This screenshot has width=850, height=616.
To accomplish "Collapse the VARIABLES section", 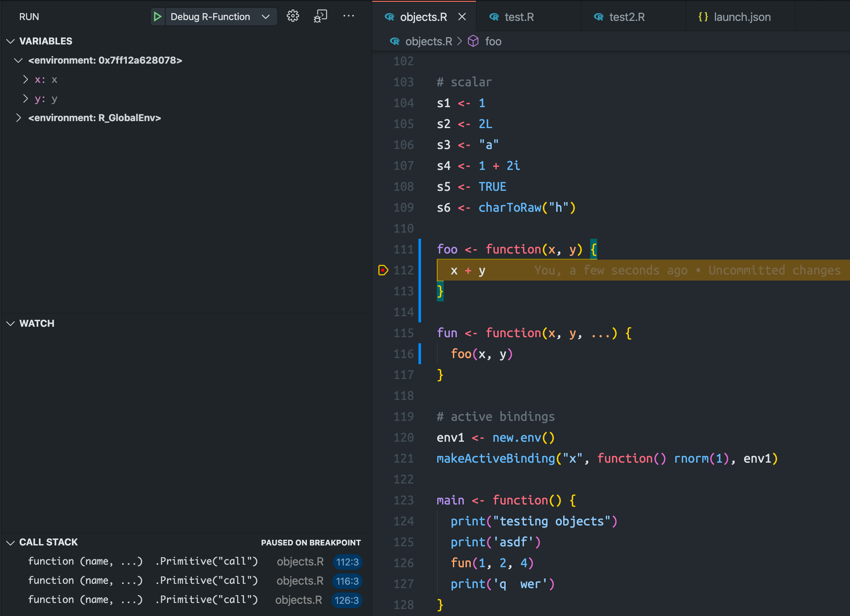I will (x=10, y=41).
